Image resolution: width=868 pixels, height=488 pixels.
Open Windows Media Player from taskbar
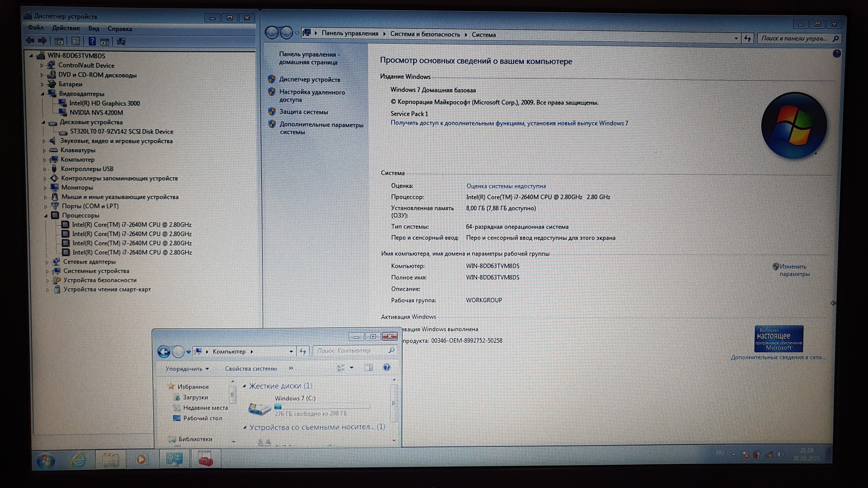tap(141, 459)
